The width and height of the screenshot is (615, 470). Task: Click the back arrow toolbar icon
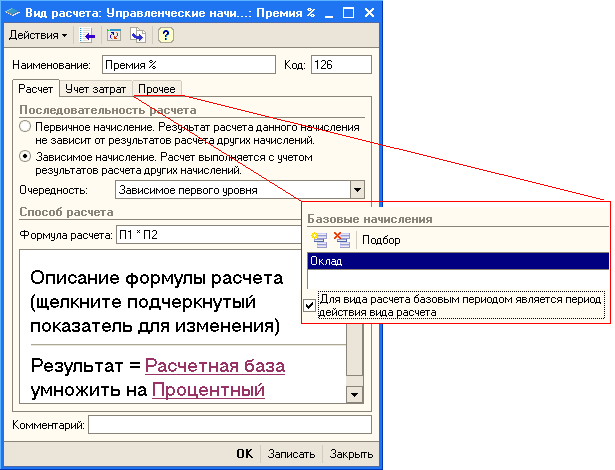coord(89,35)
